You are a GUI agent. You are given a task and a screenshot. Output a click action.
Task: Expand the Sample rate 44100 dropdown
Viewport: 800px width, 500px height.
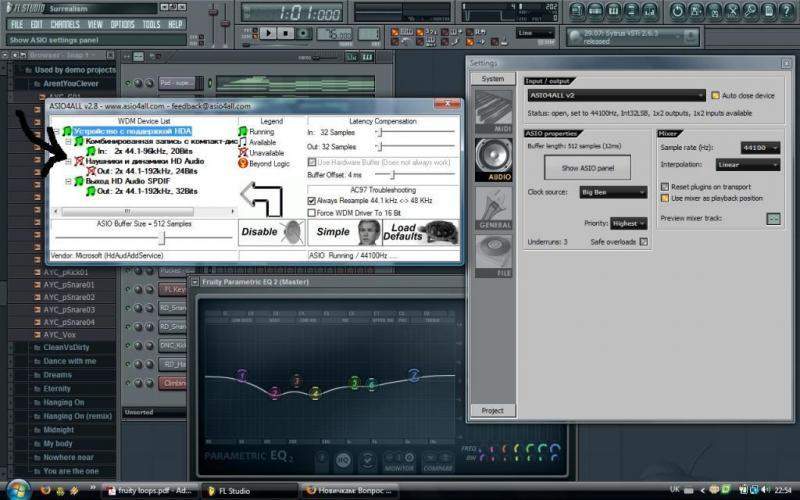click(x=760, y=147)
